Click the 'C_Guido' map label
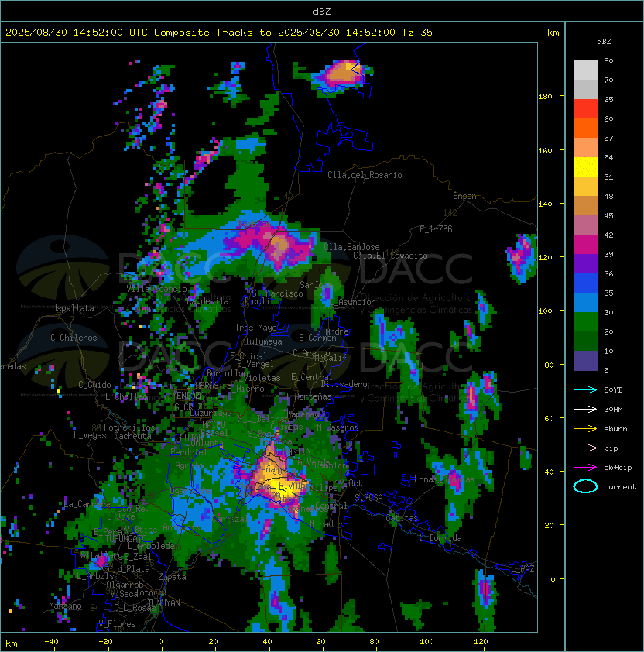The height and width of the screenshot is (652, 644). tap(94, 385)
